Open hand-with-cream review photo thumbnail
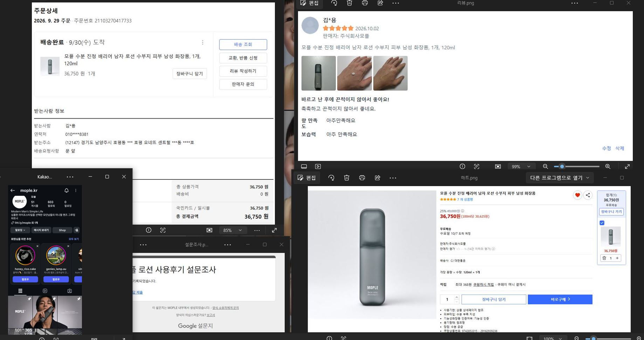This screenshot has width=644, height=340. click(354, 73)
